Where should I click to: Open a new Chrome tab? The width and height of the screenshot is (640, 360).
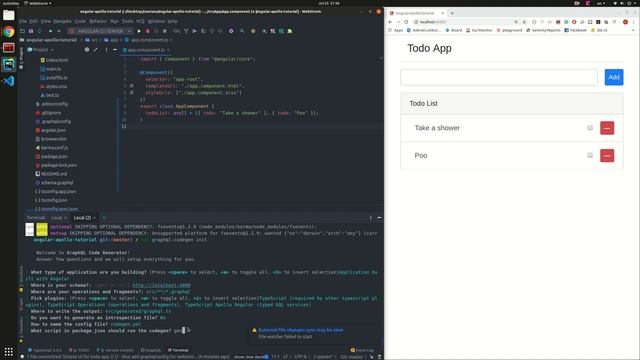[452, 13]
